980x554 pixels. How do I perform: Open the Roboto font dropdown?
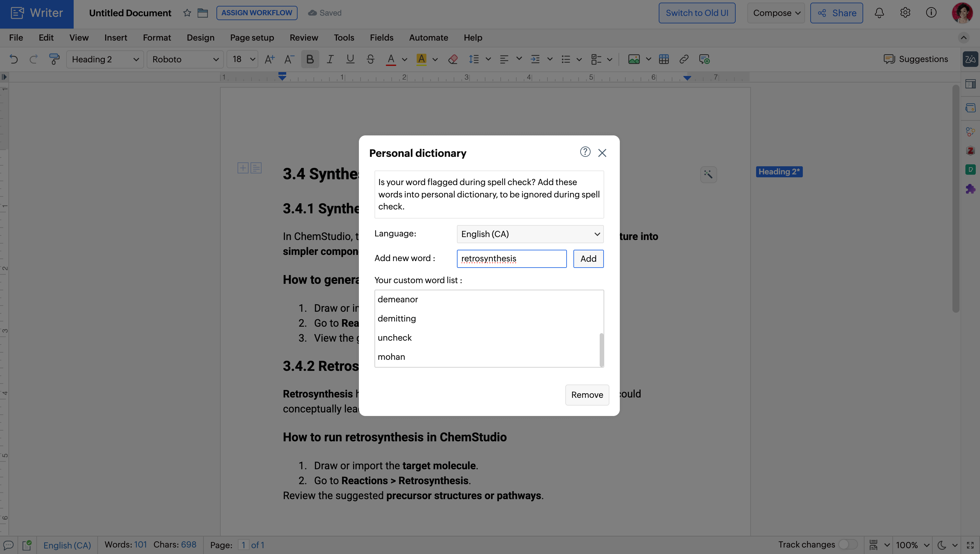tap(185, 59)
